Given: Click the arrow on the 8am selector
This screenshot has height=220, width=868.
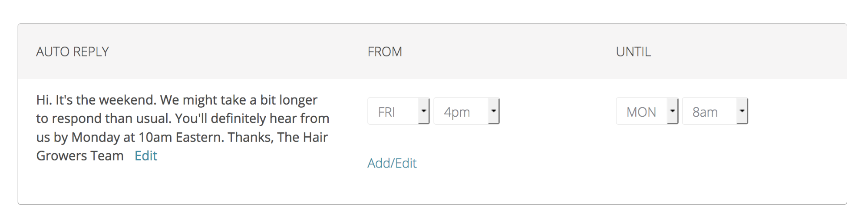Looking at the screenshot, I should [742, 111].
